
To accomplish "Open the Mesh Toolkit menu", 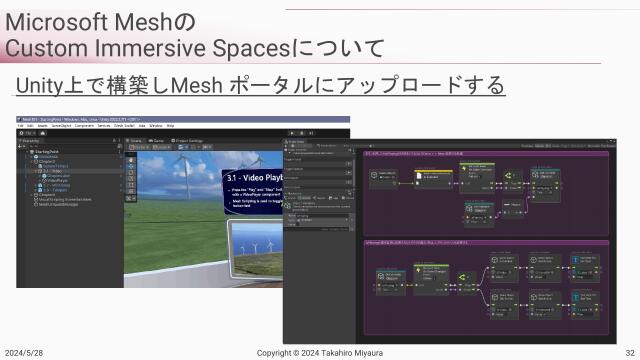I will 124,126.
